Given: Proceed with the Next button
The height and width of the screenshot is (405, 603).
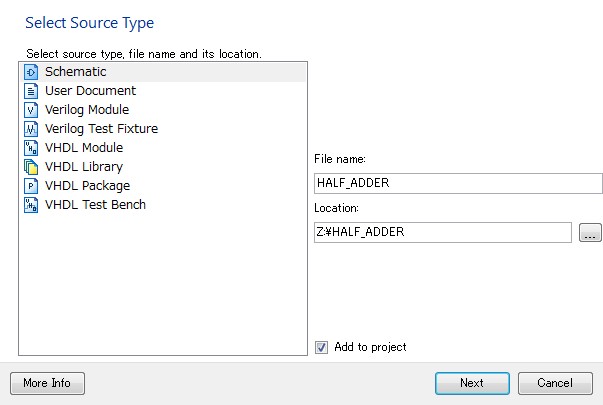Looking at the screenshot, I should click(x=472, y=383).
